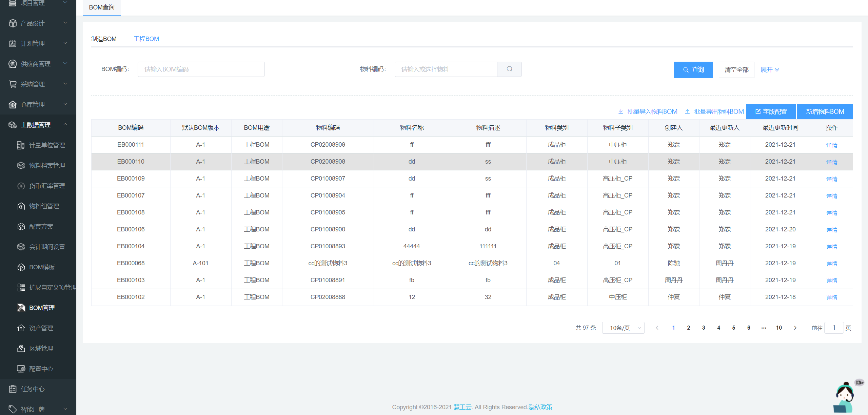Image resolution: width=868 pixels, height=415 pixels.
Task: Collapse the 主数据管理 menu section
Action: click(x=65, y=125)
